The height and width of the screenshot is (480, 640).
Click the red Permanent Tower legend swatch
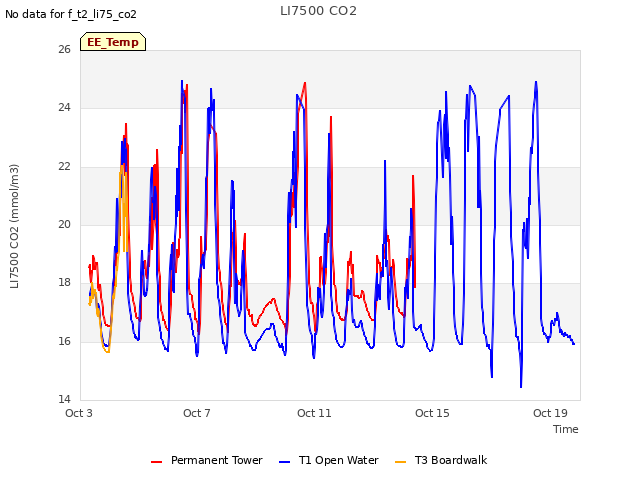point(156,462)
